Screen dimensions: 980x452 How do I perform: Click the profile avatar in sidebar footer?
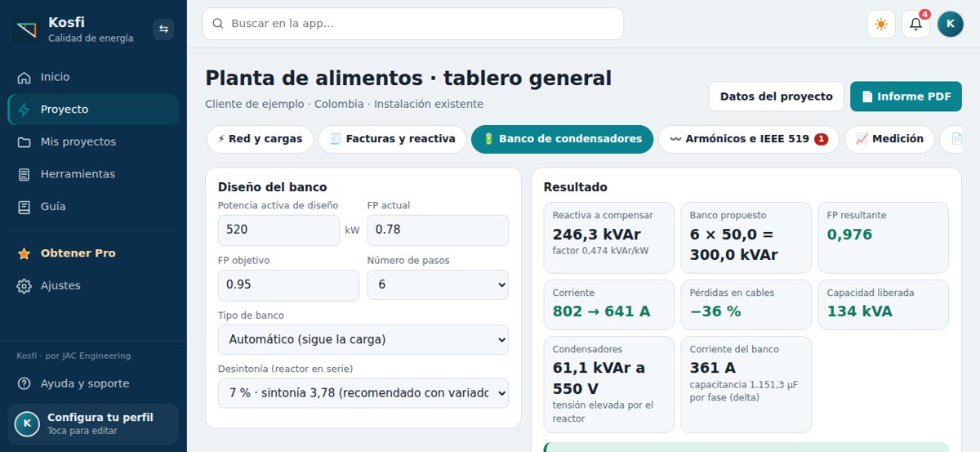coord(27,423)
